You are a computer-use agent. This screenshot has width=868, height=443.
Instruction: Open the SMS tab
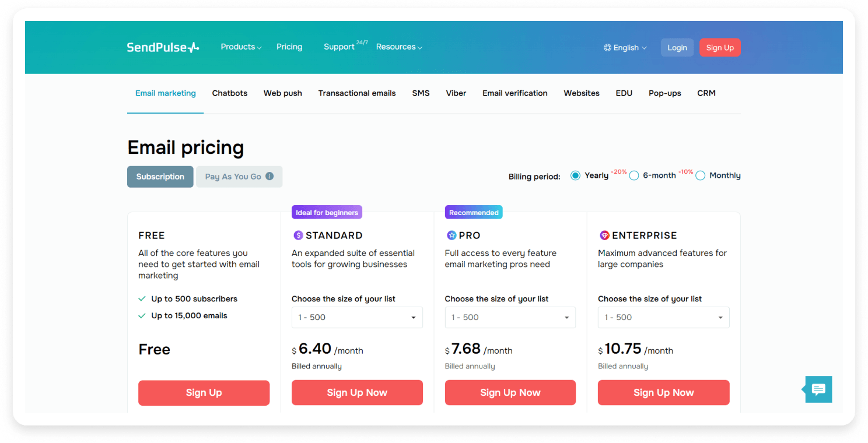pyautogui.click(x=421, y=93)
